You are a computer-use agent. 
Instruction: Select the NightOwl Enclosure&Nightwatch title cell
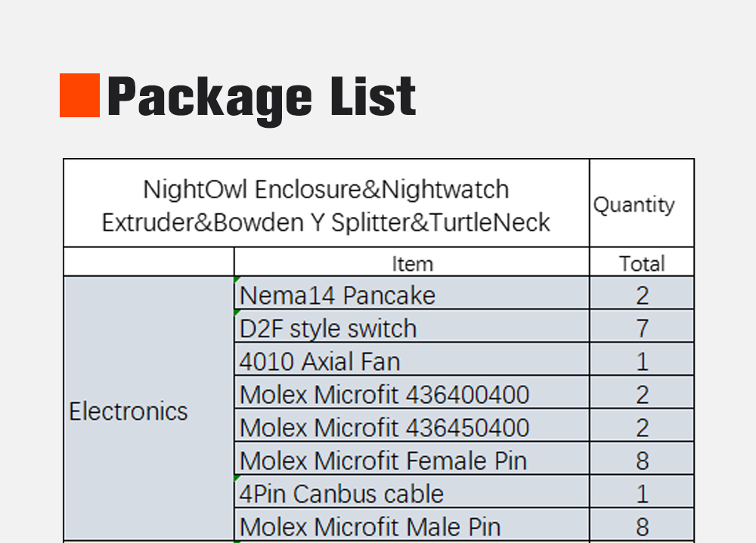click(x=326, y=205)
